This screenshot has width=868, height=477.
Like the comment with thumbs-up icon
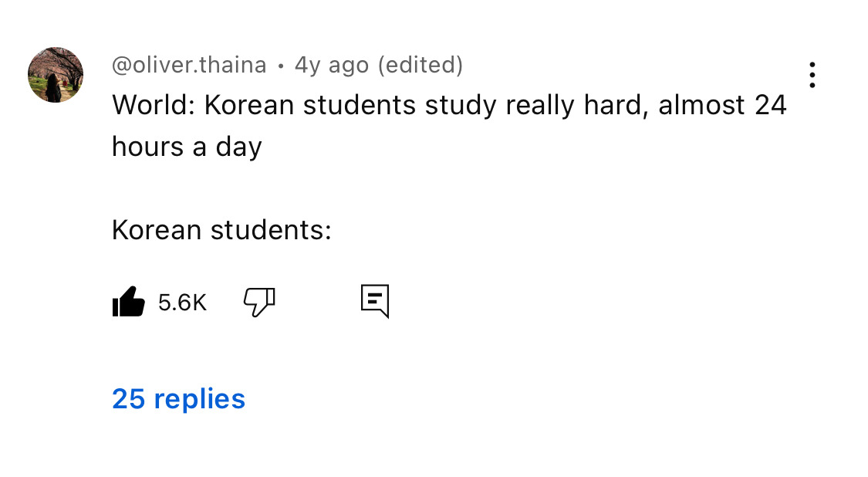(x=128, y=302)
